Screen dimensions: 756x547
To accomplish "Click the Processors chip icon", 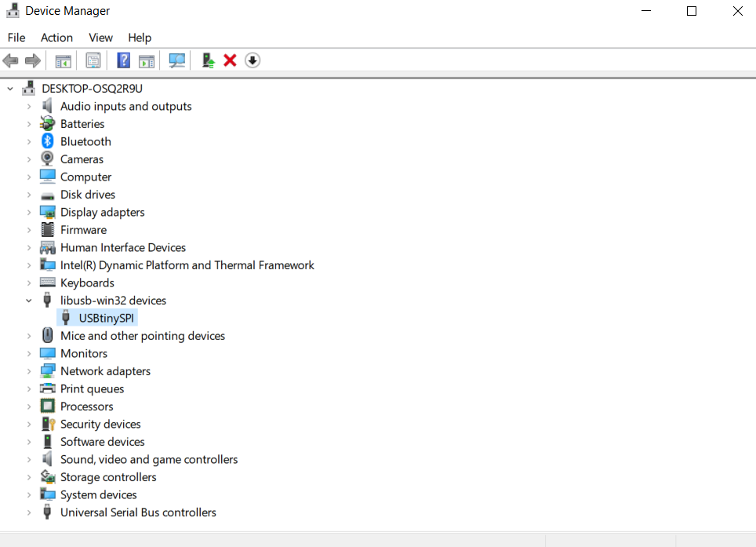I will (x=47, y=407).
